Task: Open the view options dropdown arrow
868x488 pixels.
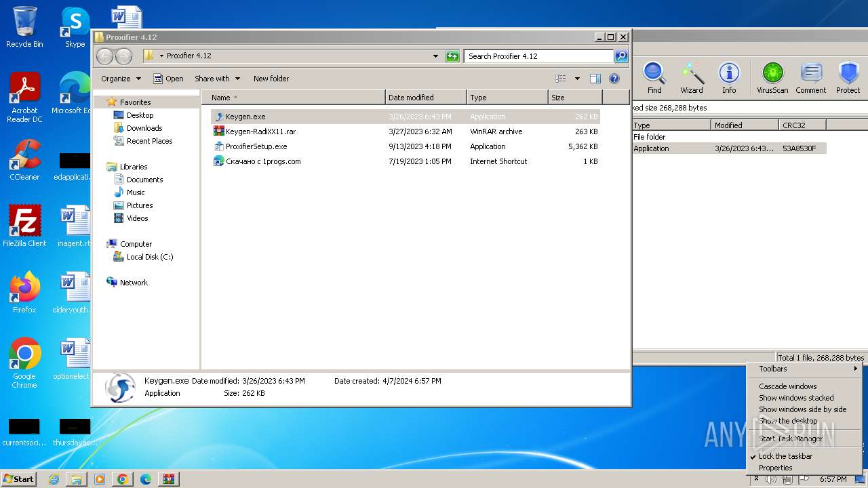Action: (x=577, y=79)
